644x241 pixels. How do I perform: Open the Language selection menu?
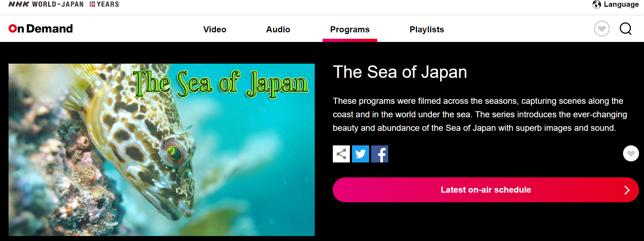(616, 4)
